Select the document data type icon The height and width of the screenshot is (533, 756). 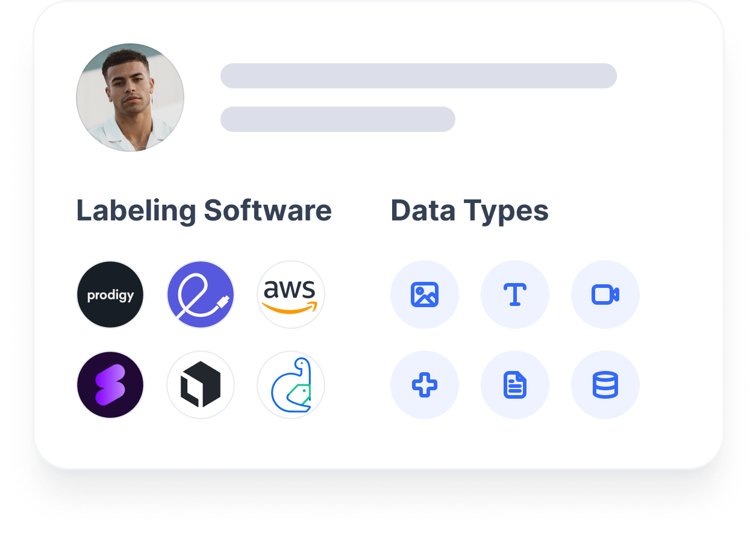515,385
